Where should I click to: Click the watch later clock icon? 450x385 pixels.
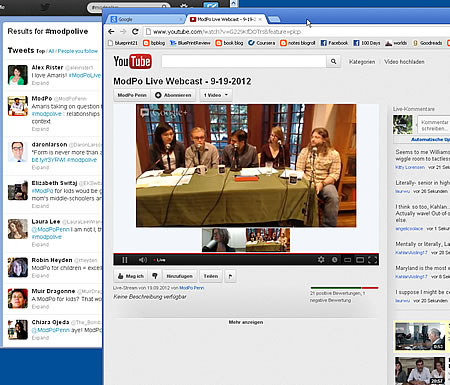pos(334,259)
